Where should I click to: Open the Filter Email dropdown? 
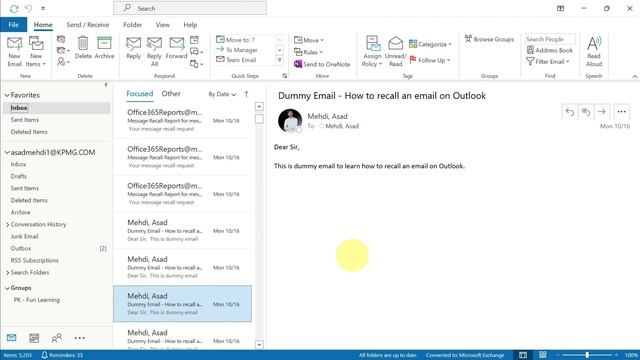547,62
